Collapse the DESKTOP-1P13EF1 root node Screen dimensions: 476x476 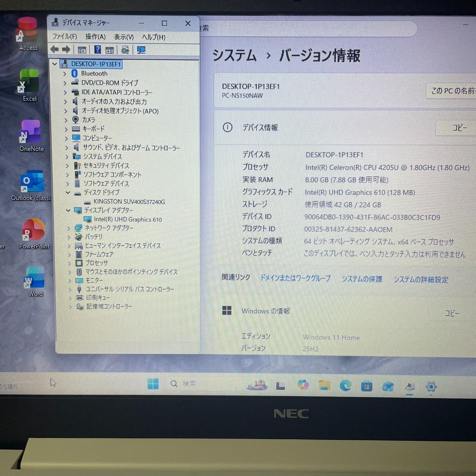tap(55, 64)
